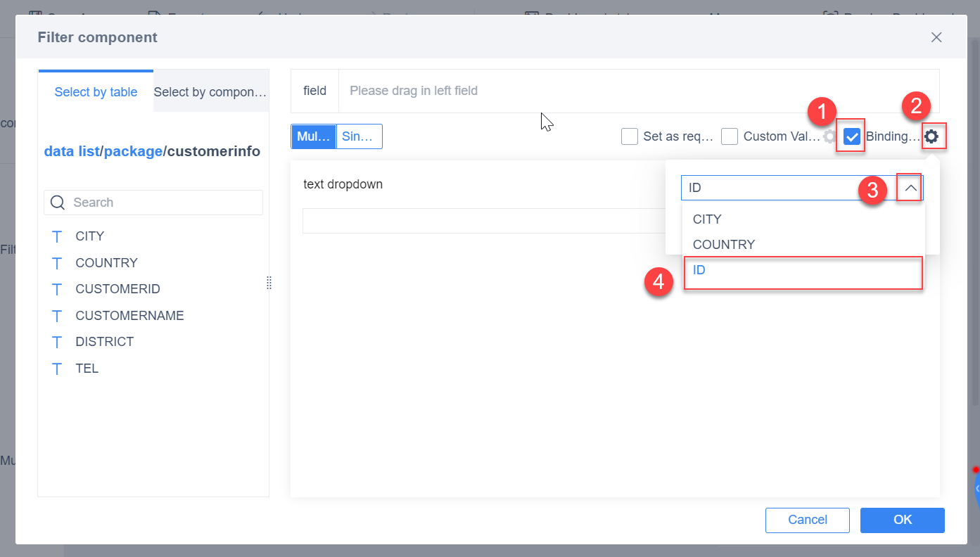Pick the ID option in the binding dropdown list
This screenshot has height=557, width=980.
pos(803,270)
